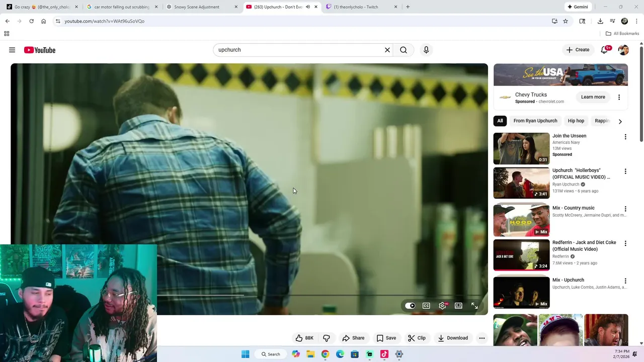Start voice search with the microphone
Screen dimensions: 644x362
click(426, 50)
